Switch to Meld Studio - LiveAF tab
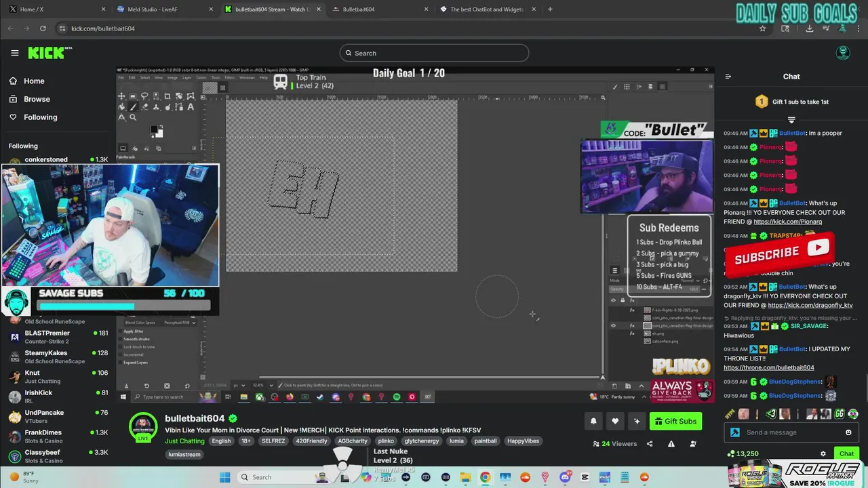The width and height of the screenshot is (868, 488). pos(164,9)
